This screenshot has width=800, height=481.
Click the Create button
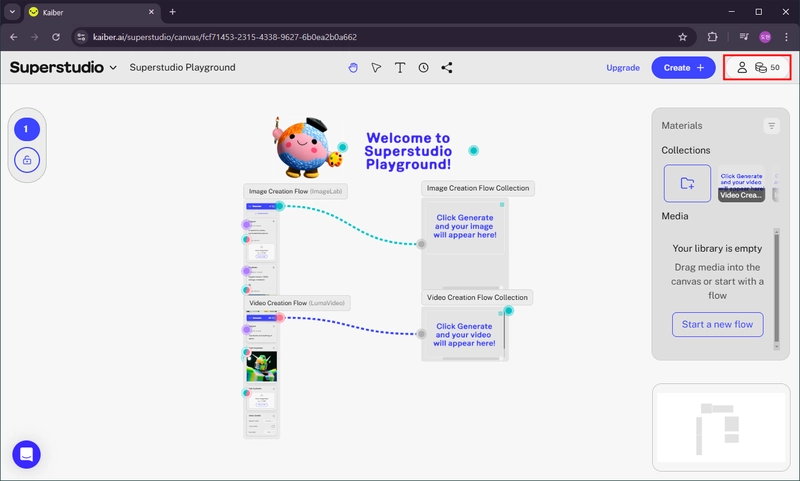683,67
